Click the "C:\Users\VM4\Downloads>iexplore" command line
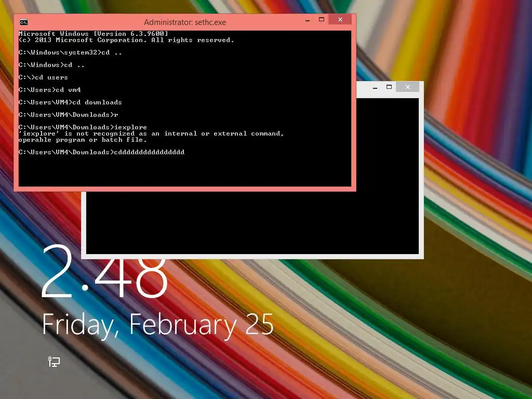 [83, 127]
